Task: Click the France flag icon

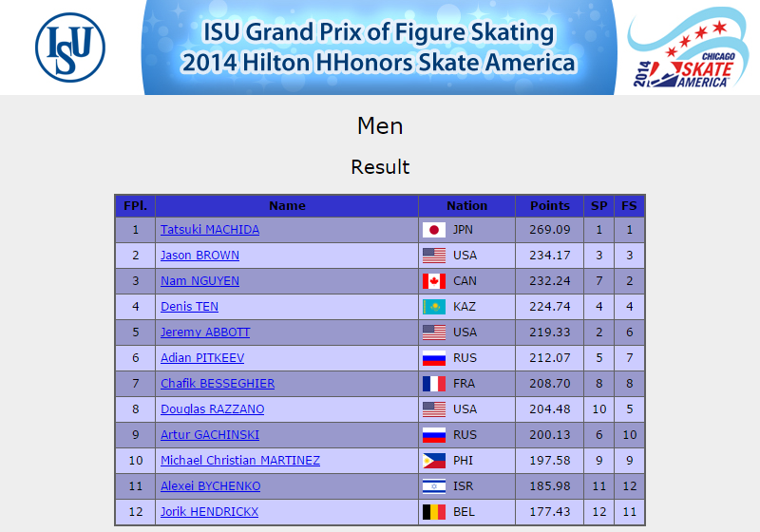Action: pos(434,384)
